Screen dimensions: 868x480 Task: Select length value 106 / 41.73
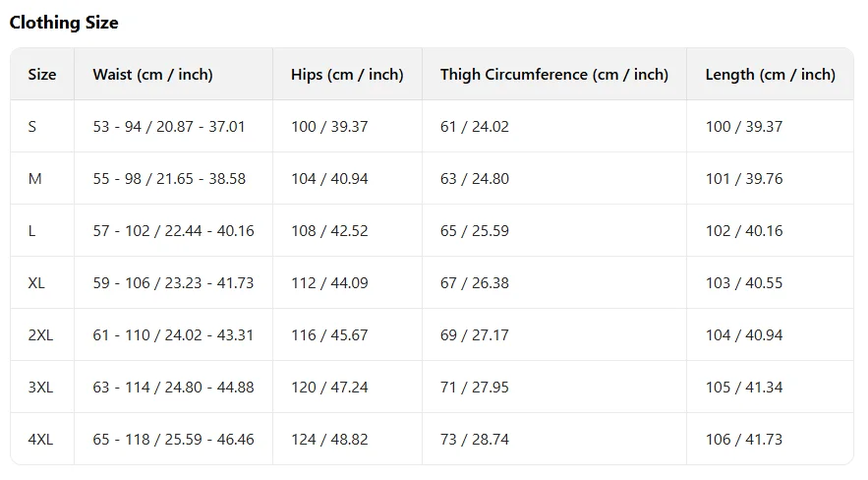744,440
